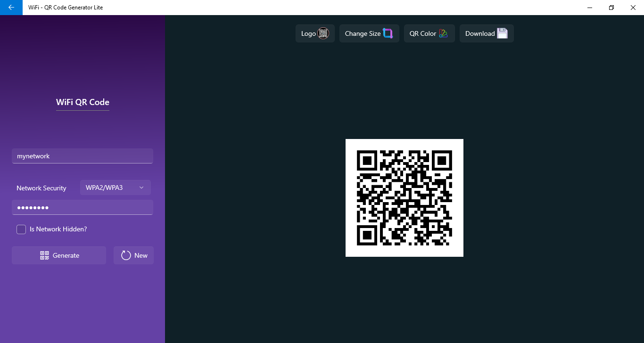Viewport: 644px width, 343px height.
Task: Click the Logo QR icon
Action: [x=323, y=33]
